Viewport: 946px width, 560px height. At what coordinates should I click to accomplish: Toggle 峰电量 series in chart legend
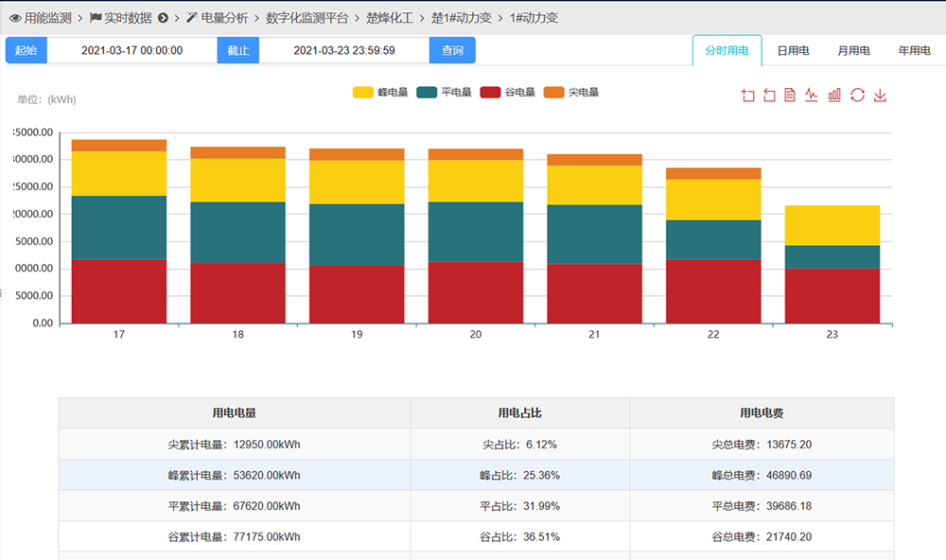380,93
